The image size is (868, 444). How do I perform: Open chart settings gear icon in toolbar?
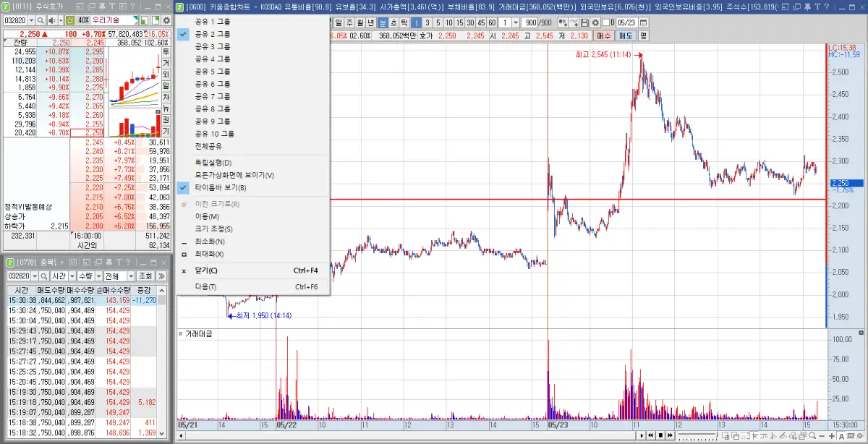(x=595, y=22)
